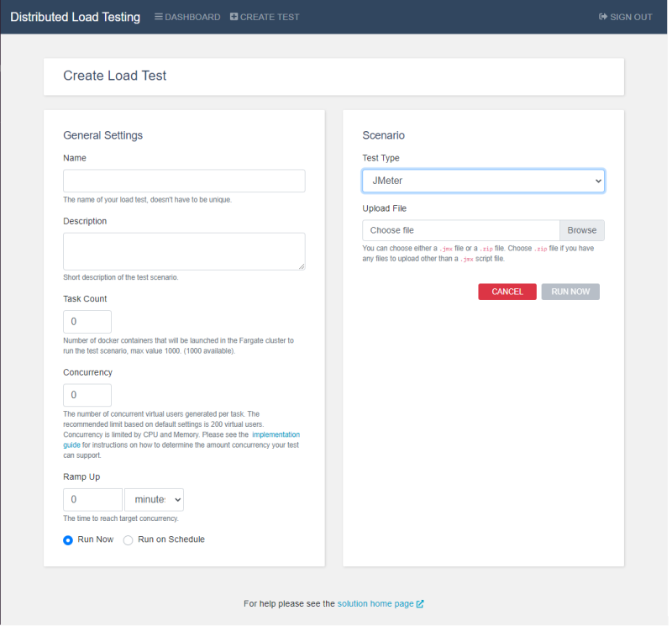672x626 pixels.
Task: Click the Task Count label
Action: (85, 299)
